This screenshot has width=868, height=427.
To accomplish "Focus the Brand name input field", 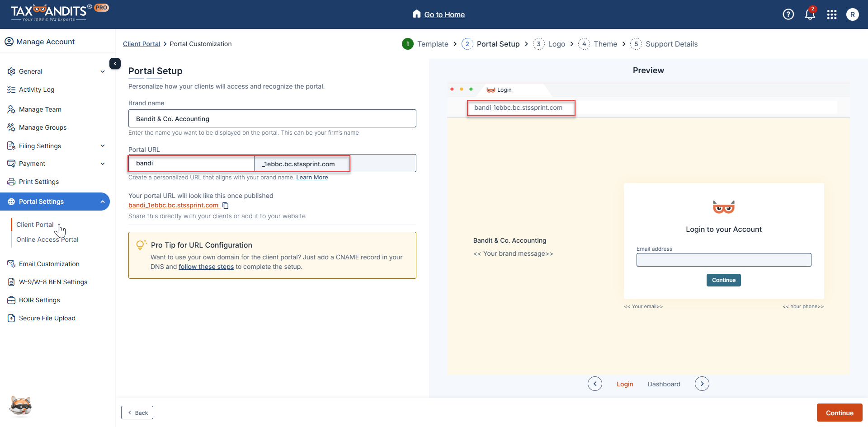I will [x=272, y=118].
